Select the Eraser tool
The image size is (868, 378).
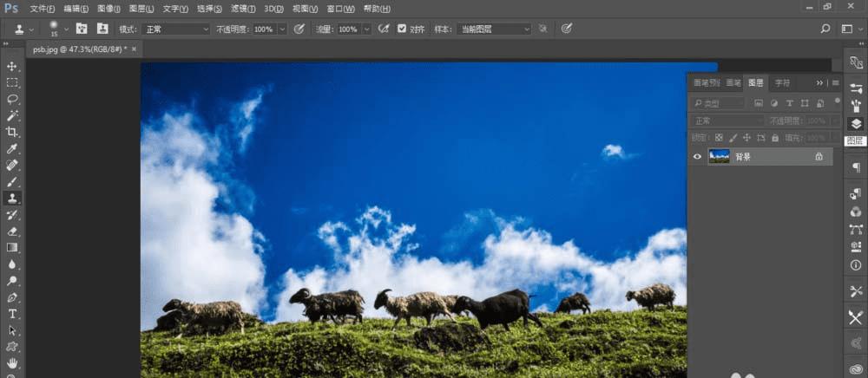click(11, 231)
